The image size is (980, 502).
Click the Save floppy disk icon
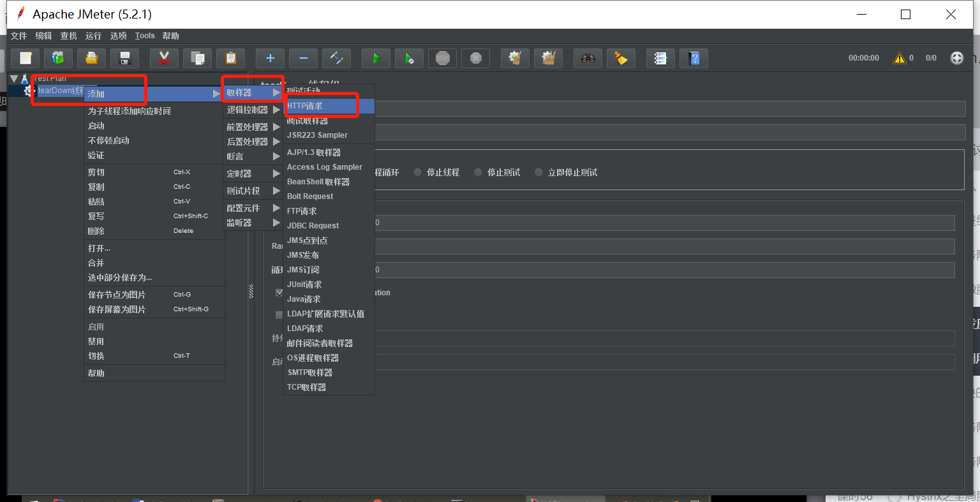pos(125,58)
